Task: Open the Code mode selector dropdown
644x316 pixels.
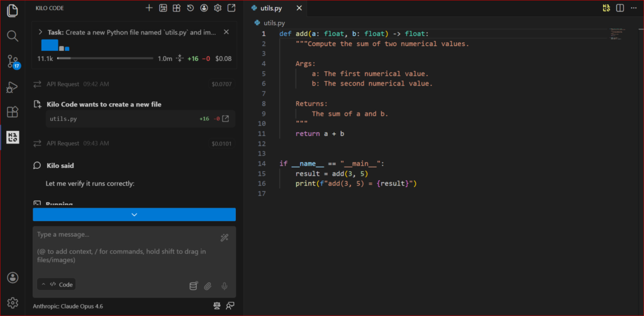Action: click(56, 285)
